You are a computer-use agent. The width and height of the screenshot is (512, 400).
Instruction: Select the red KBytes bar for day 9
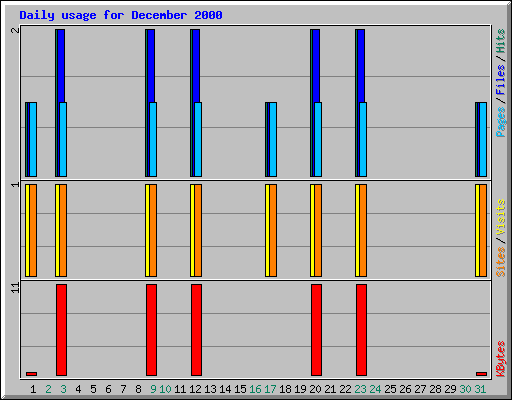coord(152,330)
